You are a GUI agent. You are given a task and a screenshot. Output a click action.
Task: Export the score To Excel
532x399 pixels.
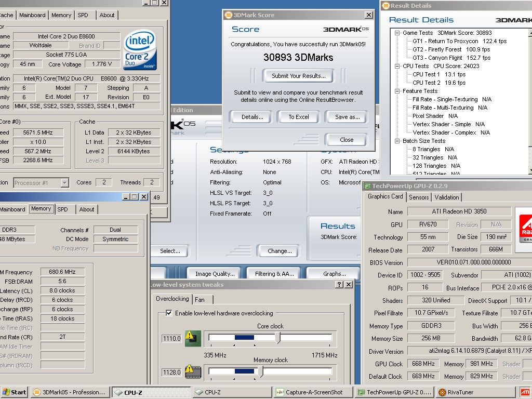[299, 117]
